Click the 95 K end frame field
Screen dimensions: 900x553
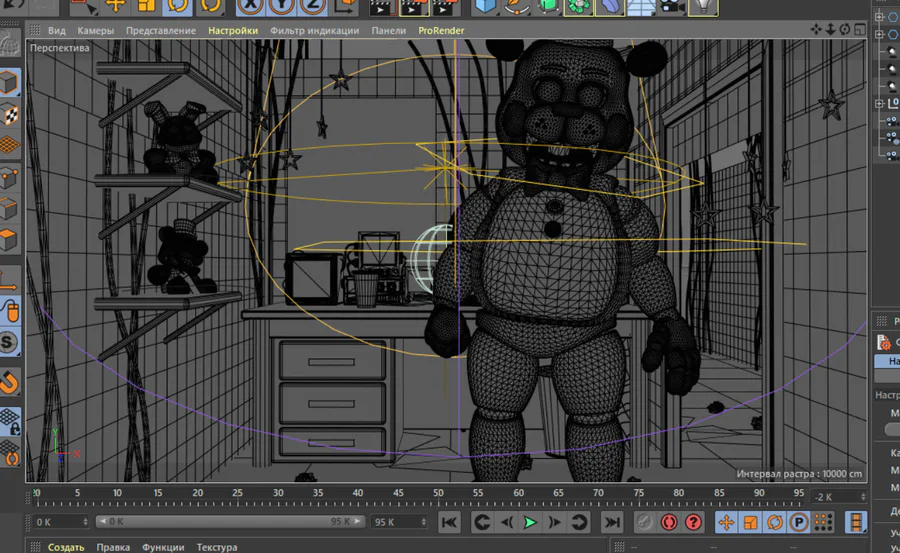[399, 522]
